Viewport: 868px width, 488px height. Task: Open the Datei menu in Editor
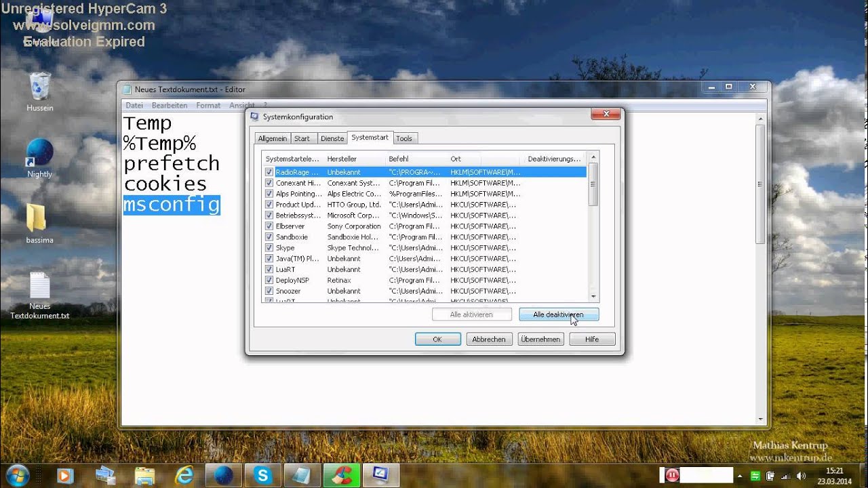tap(134, 105)
